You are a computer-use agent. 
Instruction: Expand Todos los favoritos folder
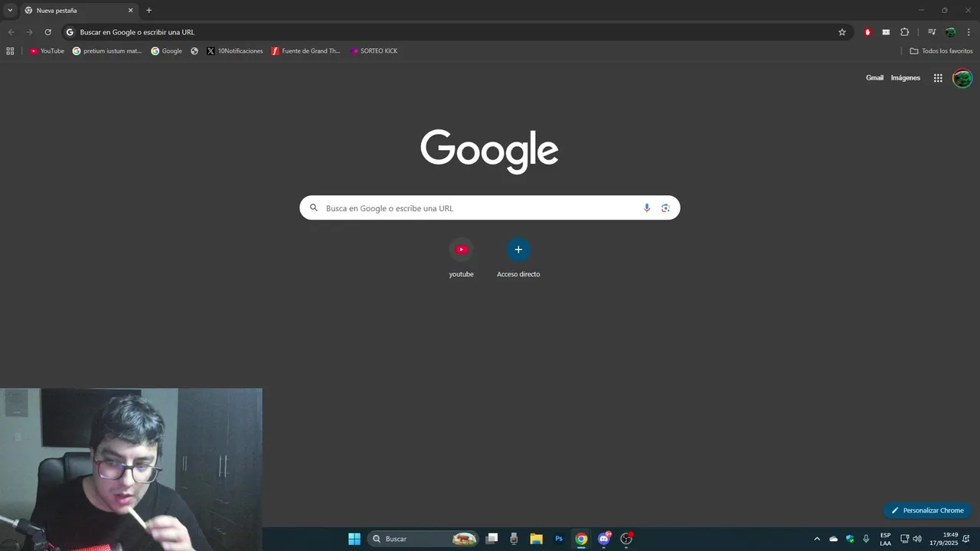pos(941,51)
